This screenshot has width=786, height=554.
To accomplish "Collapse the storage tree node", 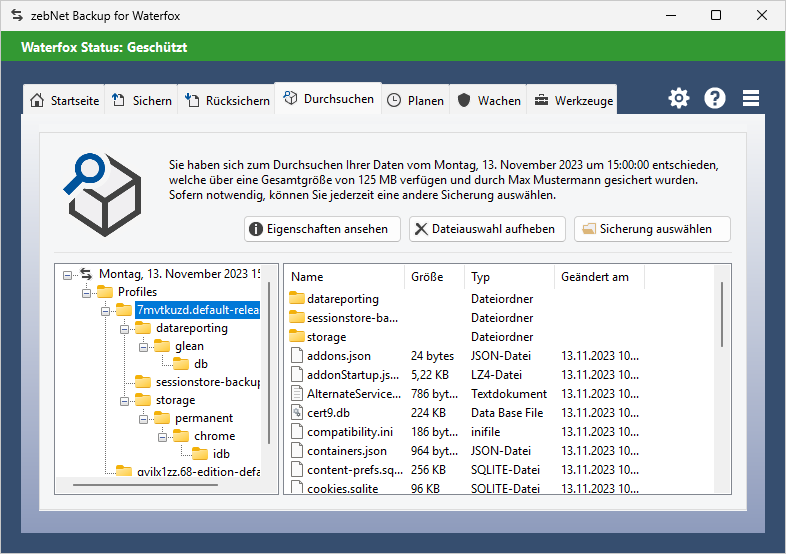I will 124,402.
